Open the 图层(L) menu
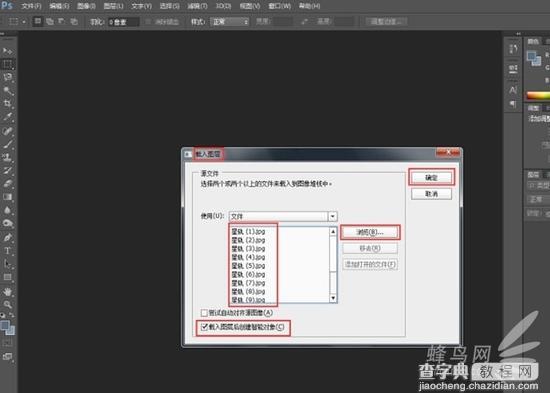 tap(114, 6)
